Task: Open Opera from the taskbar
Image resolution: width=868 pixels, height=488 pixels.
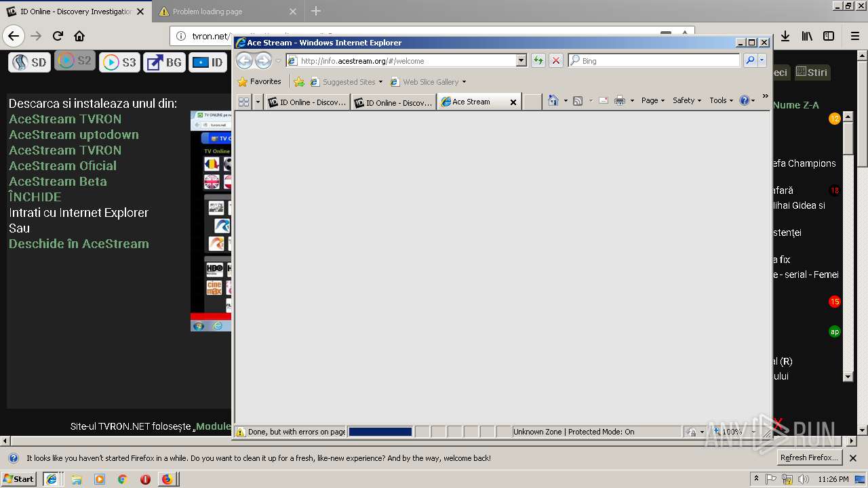Action: pyautogui.click(x=145, y=479)
